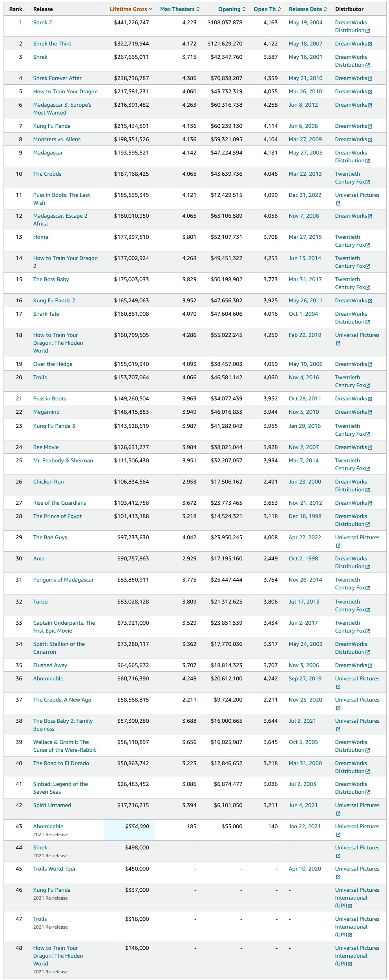Click the highlighted $554,000 lifetime gross cell
Image resolution: width=389 pixels, height=980 pixels.
tap(130, 830)
